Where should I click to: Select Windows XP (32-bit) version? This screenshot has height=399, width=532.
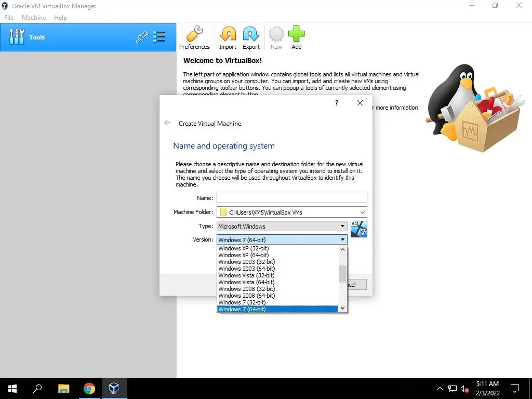[x=278, y=248]
